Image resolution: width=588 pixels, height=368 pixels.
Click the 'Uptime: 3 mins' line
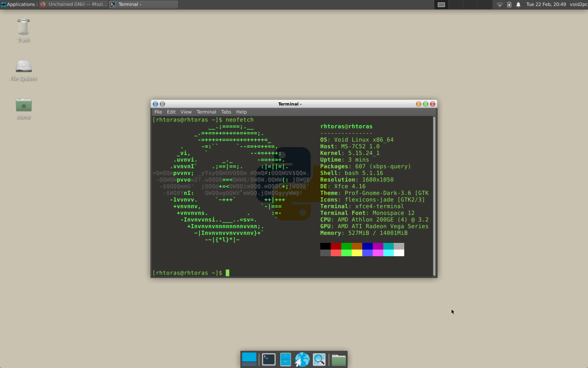click(345, 160)
